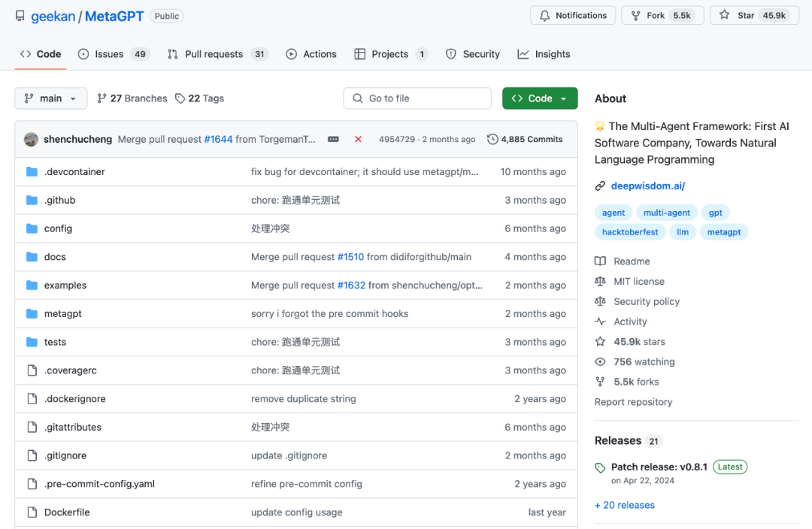Click commit hash 4954729
The height and width of the screenshot is (529, 812).
click(x=397, y=139)
